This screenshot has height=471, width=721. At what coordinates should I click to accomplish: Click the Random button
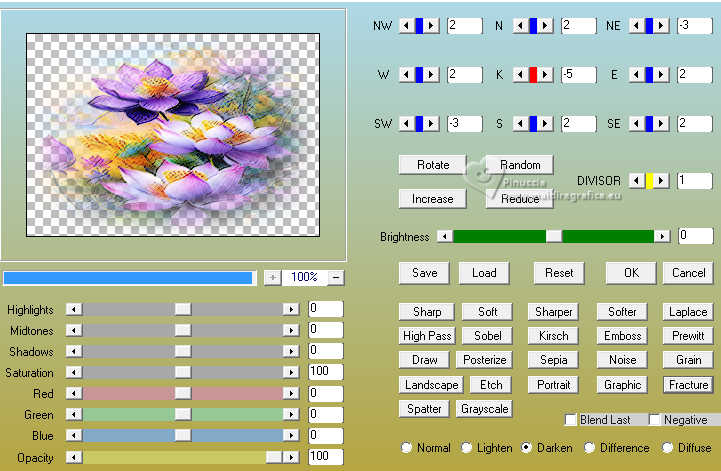click(x=520, y=165)
